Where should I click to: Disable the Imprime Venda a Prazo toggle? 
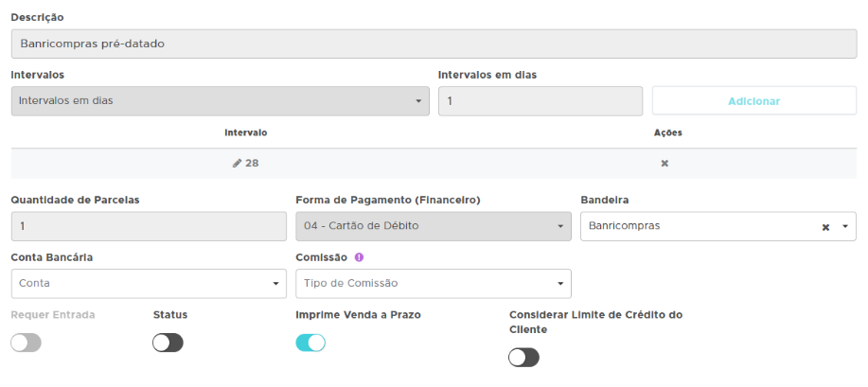(310, 343)
